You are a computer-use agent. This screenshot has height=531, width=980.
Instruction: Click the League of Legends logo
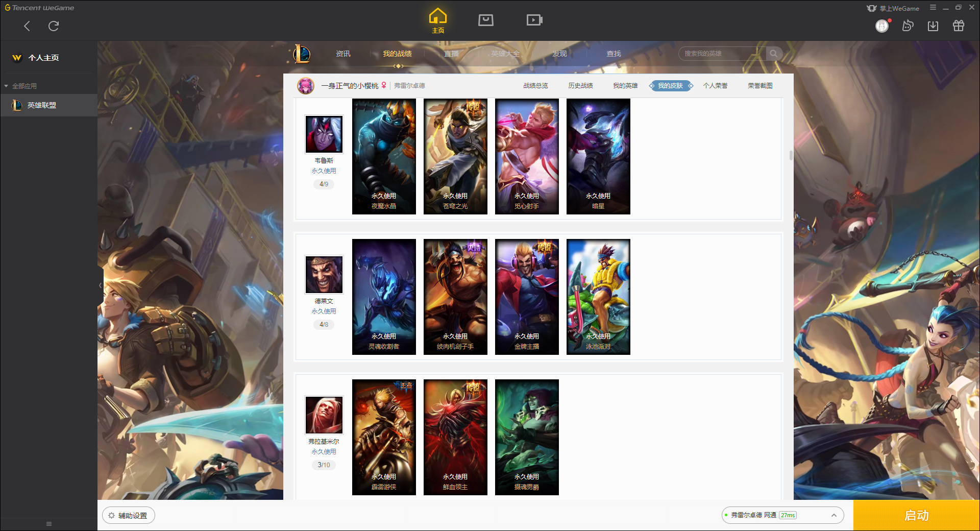(x=302, y=54)
